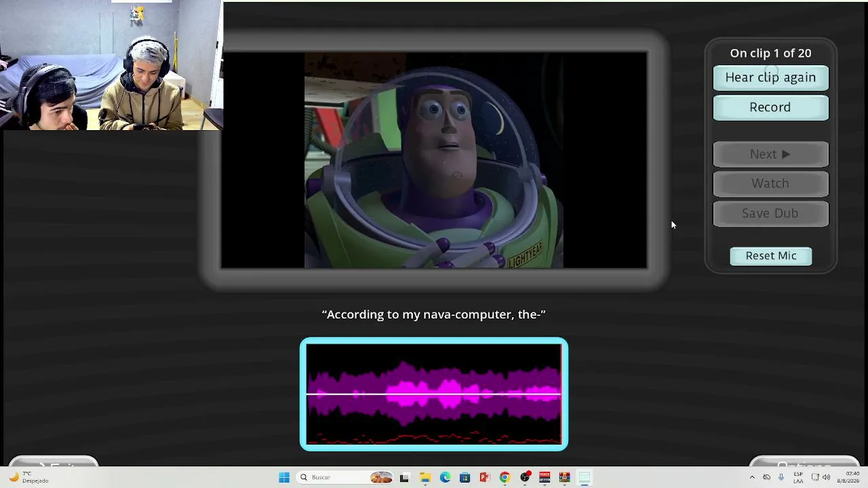Open the network status tray icon
The height and width of the screenshot is (488, 868).
[x=815, y=478]
